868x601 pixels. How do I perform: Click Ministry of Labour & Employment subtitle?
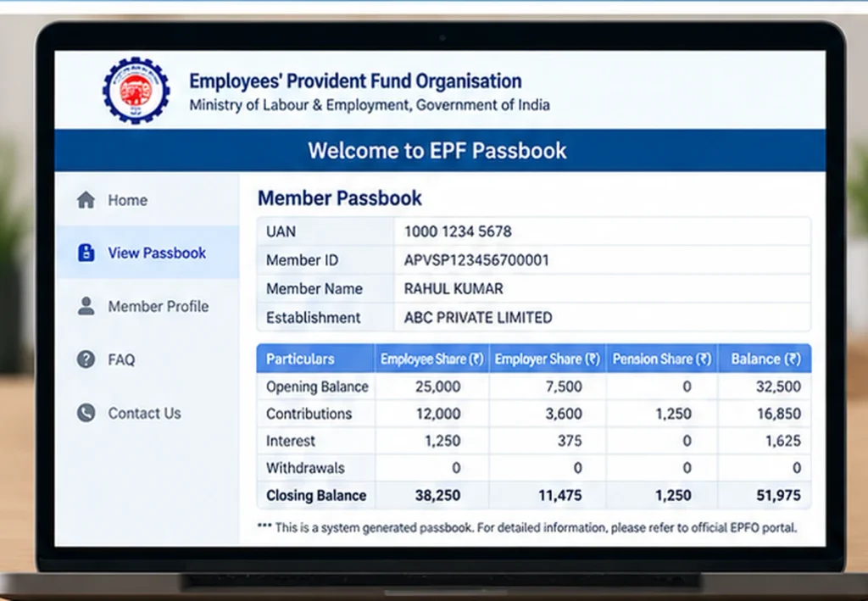(x=370, y=105)
